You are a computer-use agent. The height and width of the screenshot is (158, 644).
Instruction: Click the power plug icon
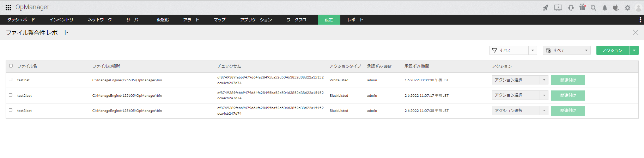(616, 7)
